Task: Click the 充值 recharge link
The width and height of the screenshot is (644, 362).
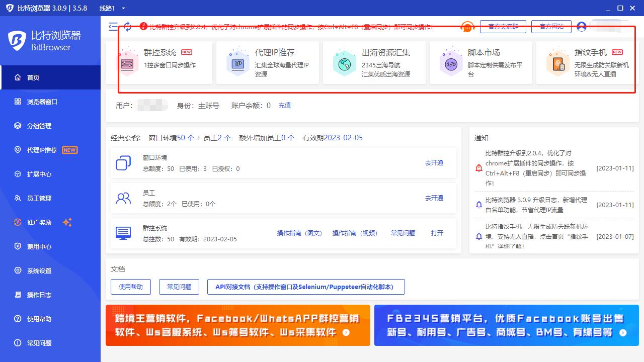Action: tap(285, 106)
